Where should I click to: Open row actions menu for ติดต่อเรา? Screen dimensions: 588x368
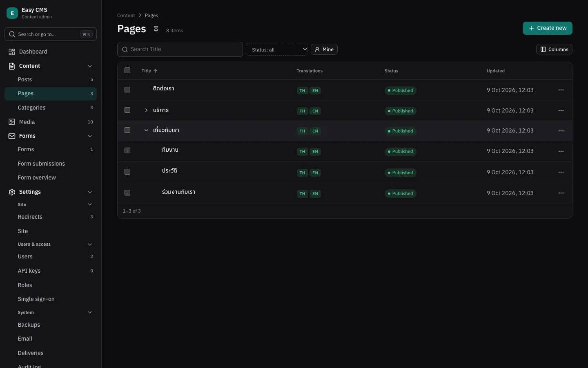pos(561,90)
